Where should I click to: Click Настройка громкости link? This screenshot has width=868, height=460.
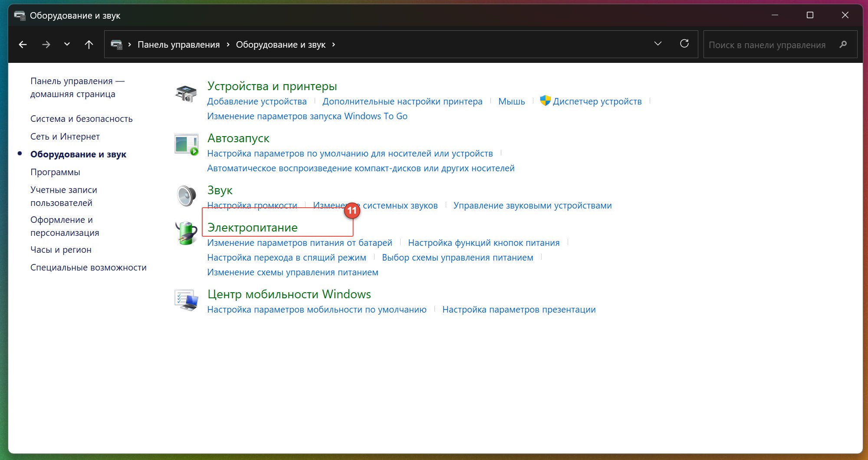(252, 205)
